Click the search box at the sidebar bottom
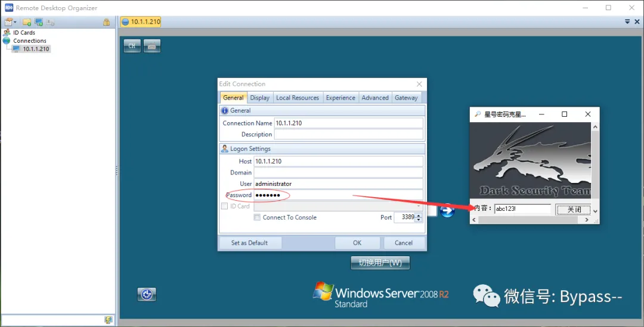644x327 pixels. click(52, 320)
